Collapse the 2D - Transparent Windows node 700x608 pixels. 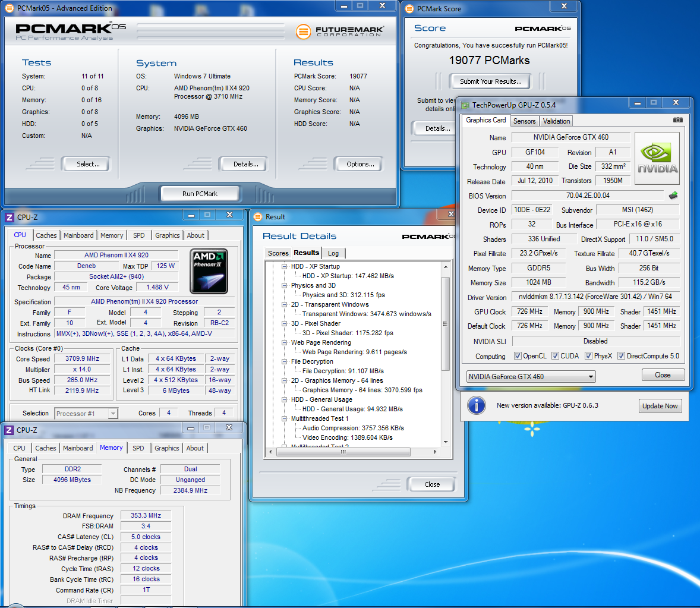pos(285,304)
